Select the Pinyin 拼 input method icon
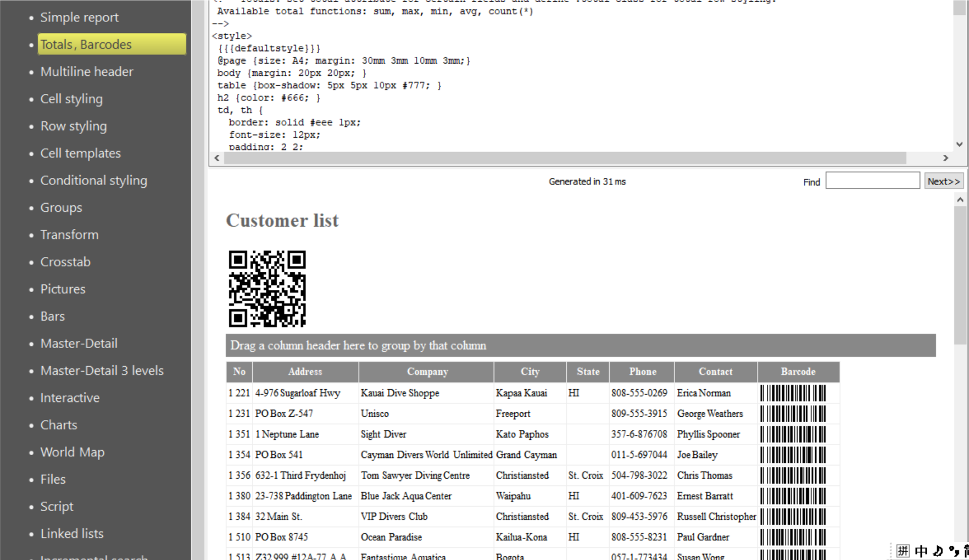 (903, 551)
